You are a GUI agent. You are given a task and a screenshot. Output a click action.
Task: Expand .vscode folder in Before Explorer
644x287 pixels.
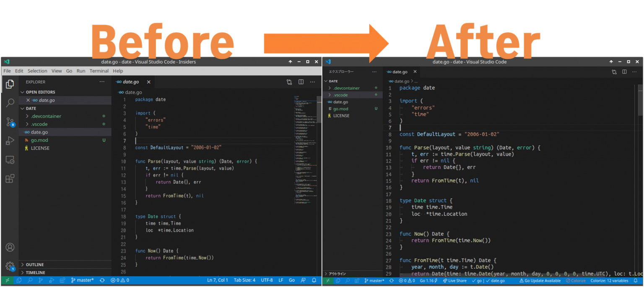[x=65, y=124]
